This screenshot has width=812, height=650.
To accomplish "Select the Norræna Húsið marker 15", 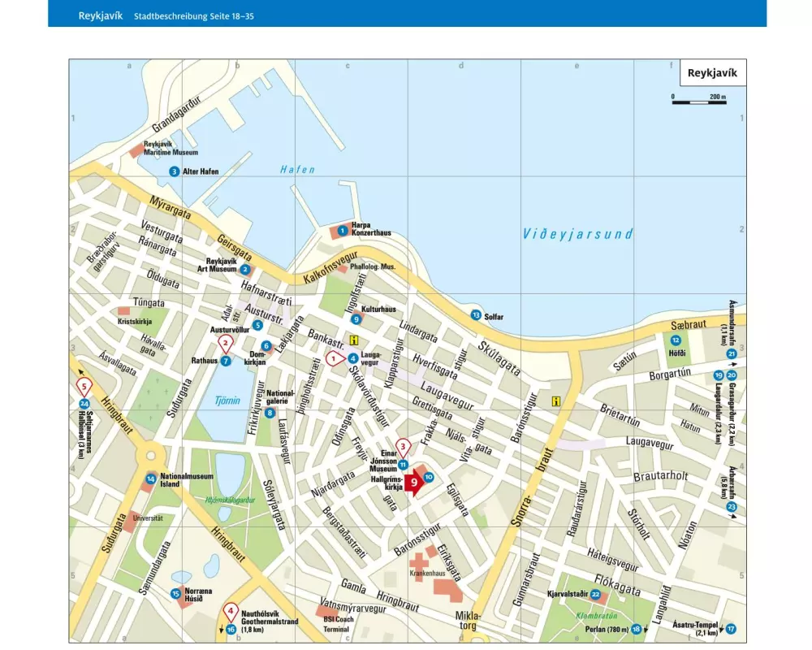I will click(x=175, y=594).
